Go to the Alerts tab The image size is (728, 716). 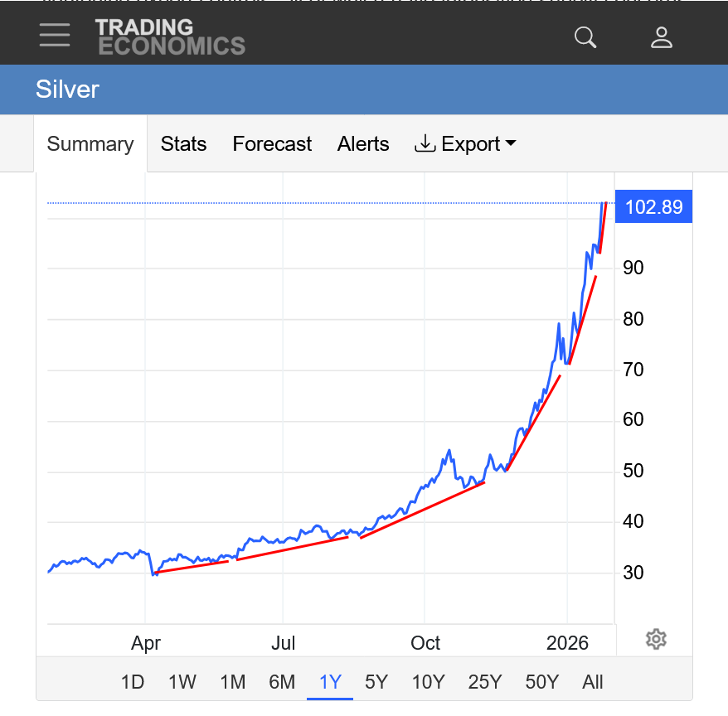[x=363, y=144]
